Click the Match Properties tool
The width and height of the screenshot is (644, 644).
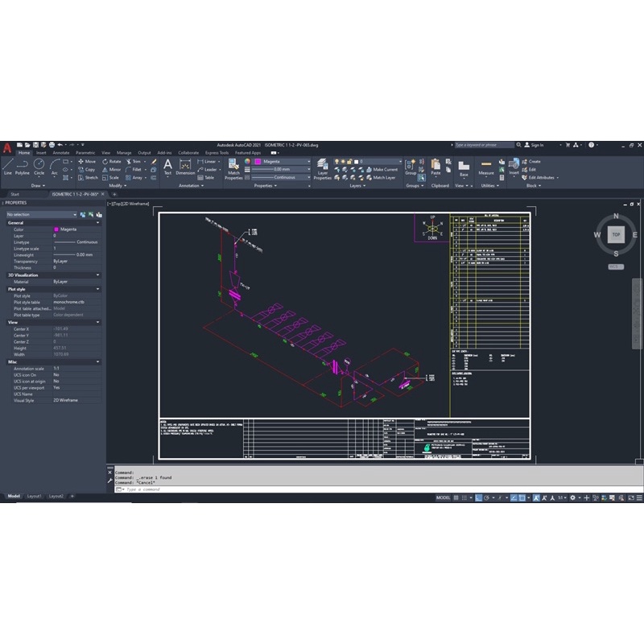click(233, 167)
